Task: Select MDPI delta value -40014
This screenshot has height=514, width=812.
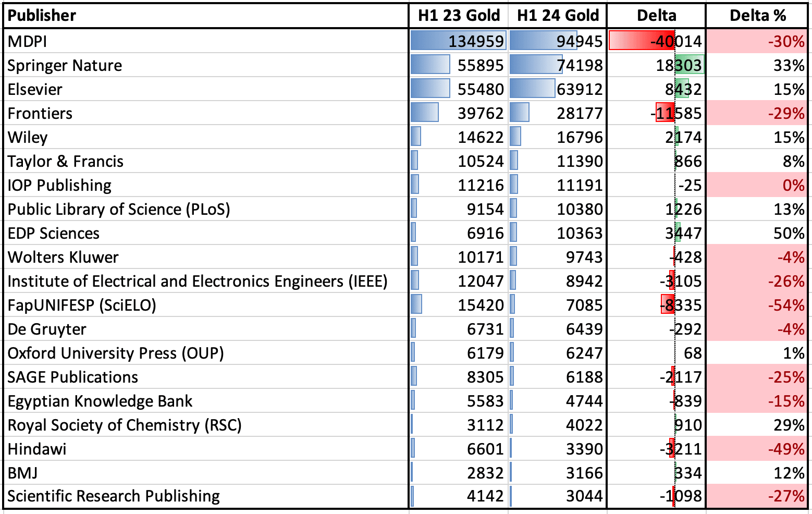Action: pos(656,41)
